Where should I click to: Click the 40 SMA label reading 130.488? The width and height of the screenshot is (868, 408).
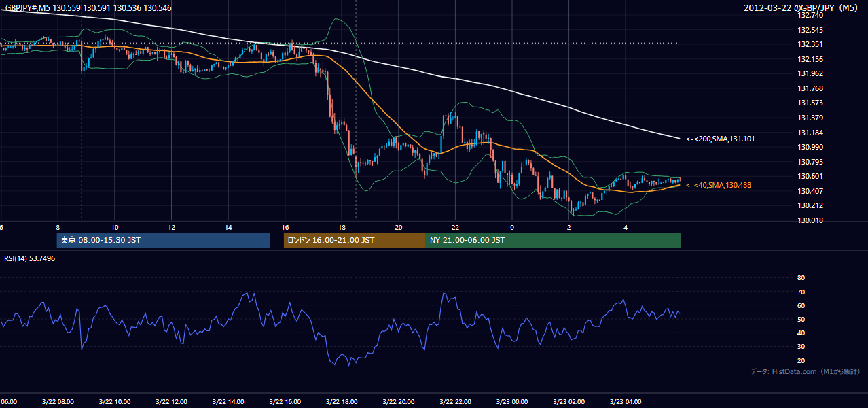[x=719, y=185]
